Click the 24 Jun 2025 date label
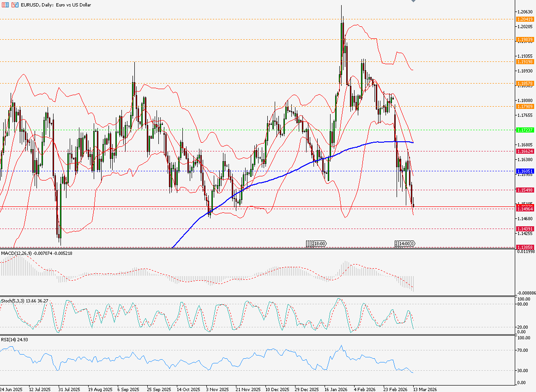Image resolution: width=536 pixels, height=392 pixels. (12, 389)
